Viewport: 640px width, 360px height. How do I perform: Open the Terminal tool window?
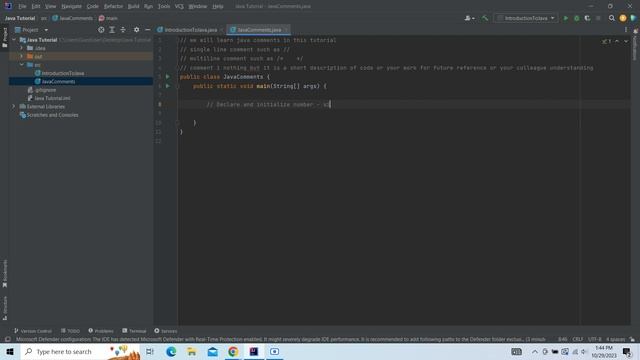pyautogui.click(x=134, y=331)
